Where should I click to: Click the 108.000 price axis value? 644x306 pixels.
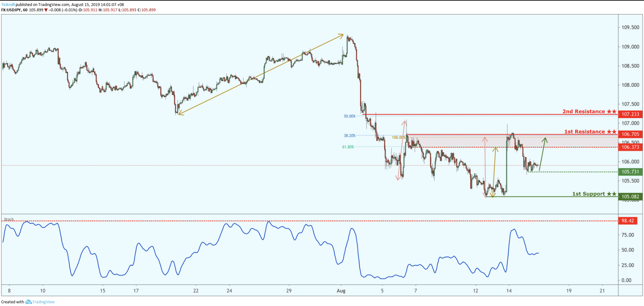[x=630, y=85]
